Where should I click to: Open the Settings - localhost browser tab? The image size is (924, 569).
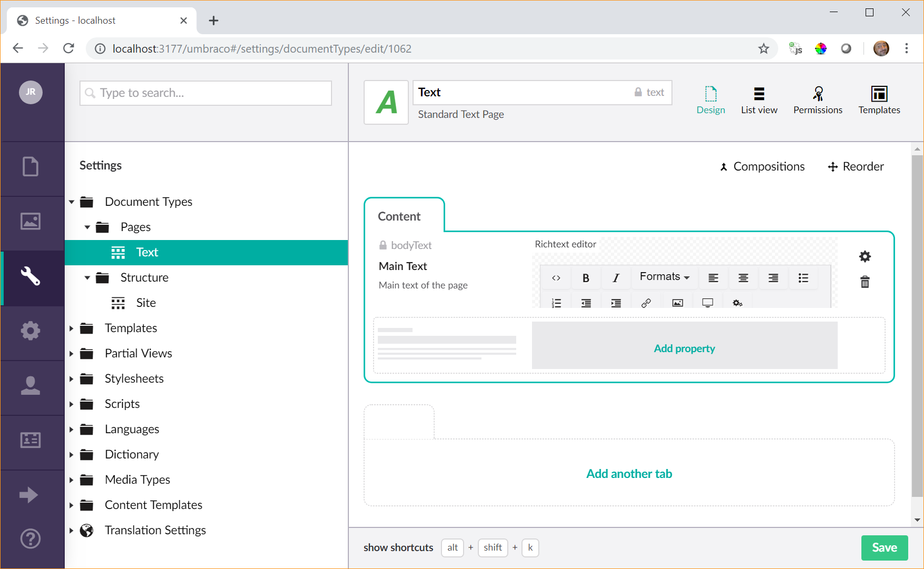point(102,21)
